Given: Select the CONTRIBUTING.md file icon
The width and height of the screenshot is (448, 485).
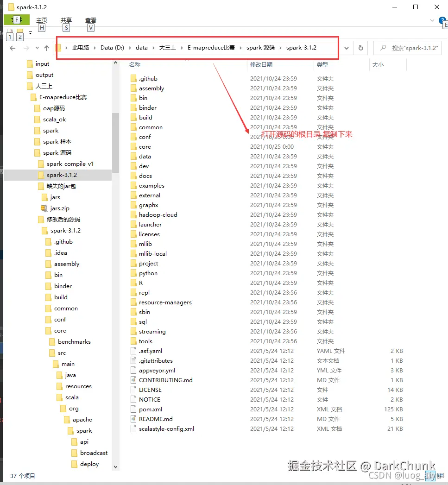Looking at the screenshot, I should (x=133, y=380).
